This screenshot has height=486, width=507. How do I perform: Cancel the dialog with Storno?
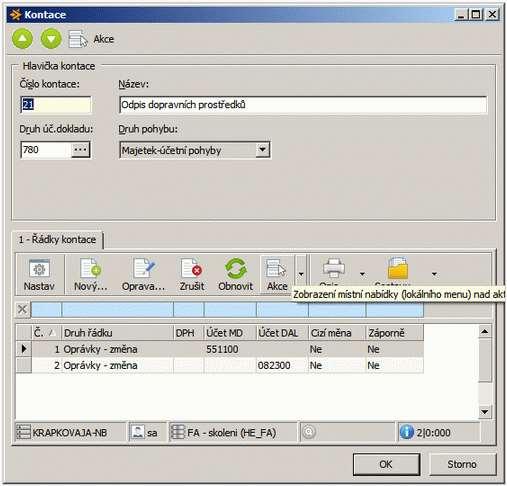click(462, 464)
